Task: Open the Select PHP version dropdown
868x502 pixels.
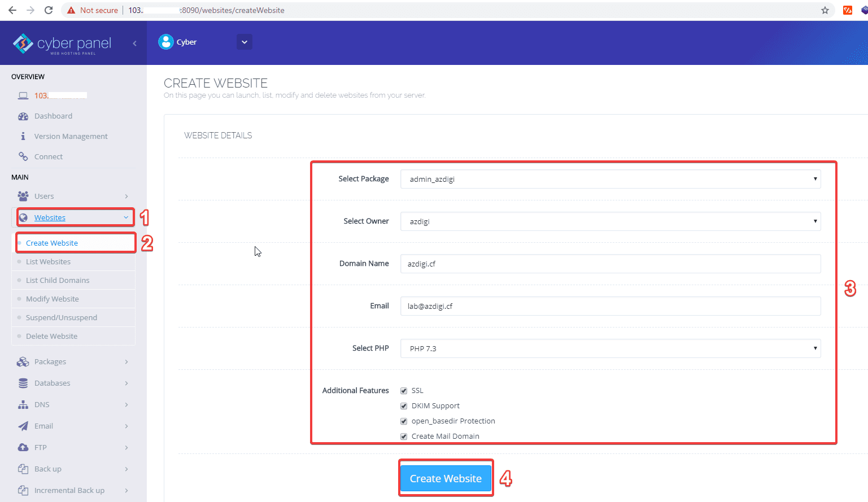Action: (x=610, y=348)
